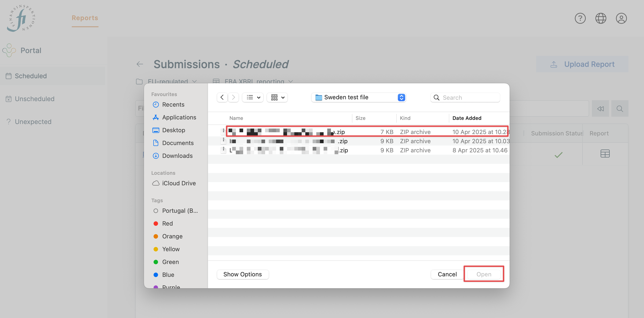The width and height of the screenshot is (644, 318).
Task: Select Unscheduled in the Portal sidebar
Action: 35,99
